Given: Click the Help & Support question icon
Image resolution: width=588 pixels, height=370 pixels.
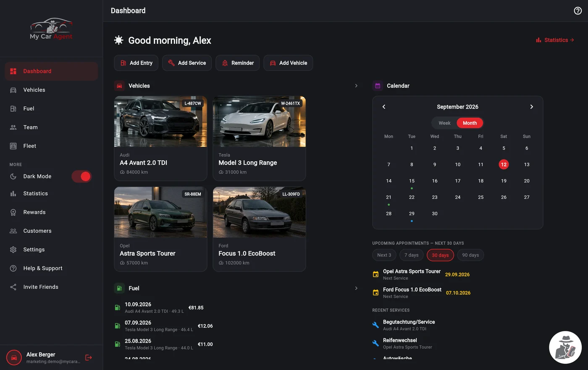Looking at the screenshot, I should click(13, 268).
